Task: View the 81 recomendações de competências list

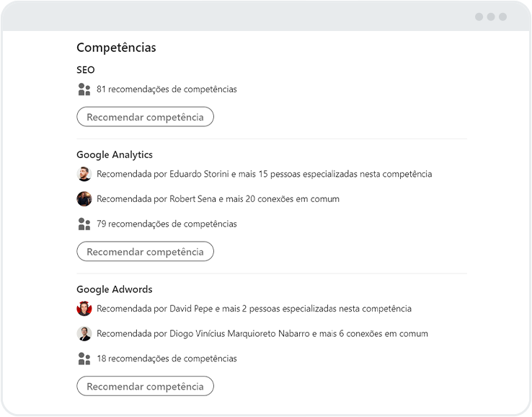Action: (167, 89)
